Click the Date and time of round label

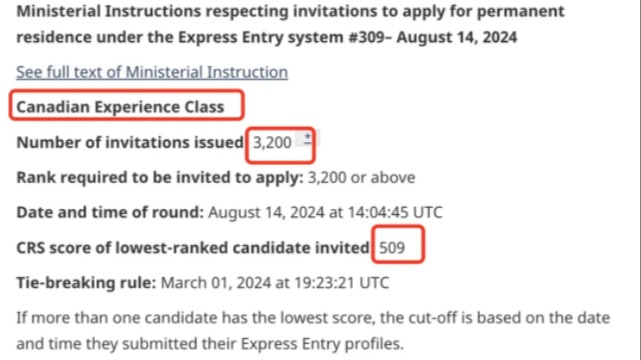tap(110, 212)
